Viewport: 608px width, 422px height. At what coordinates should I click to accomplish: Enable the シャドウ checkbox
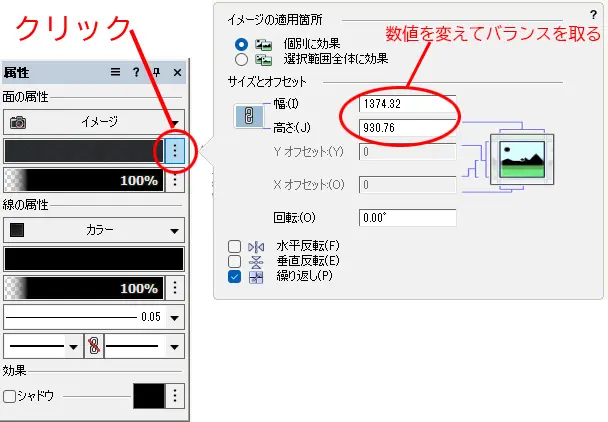[x=10, y=397]
